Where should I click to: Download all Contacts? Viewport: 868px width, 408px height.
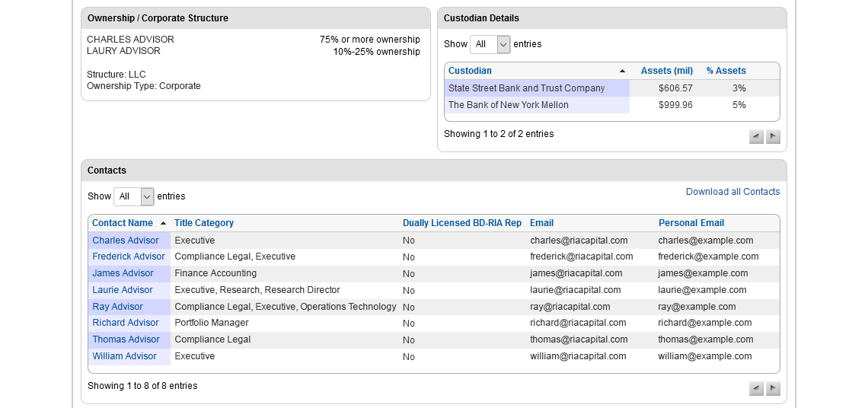point(732,192)
